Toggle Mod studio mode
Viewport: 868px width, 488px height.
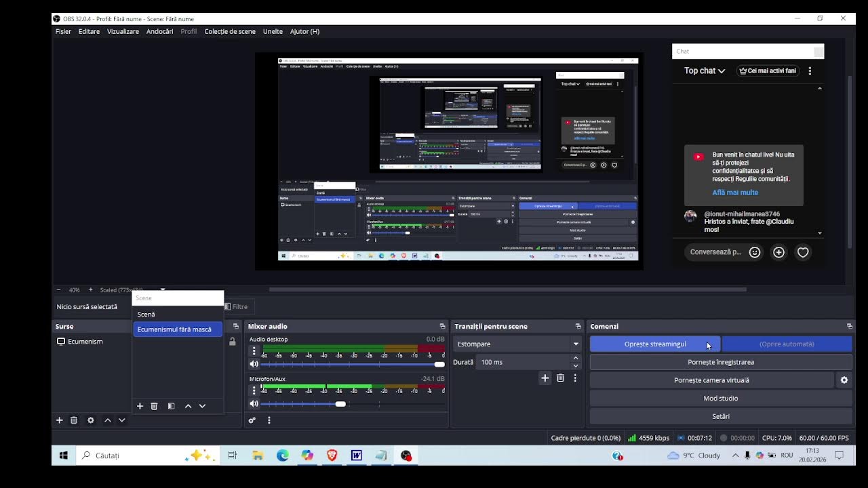(721, 399)
